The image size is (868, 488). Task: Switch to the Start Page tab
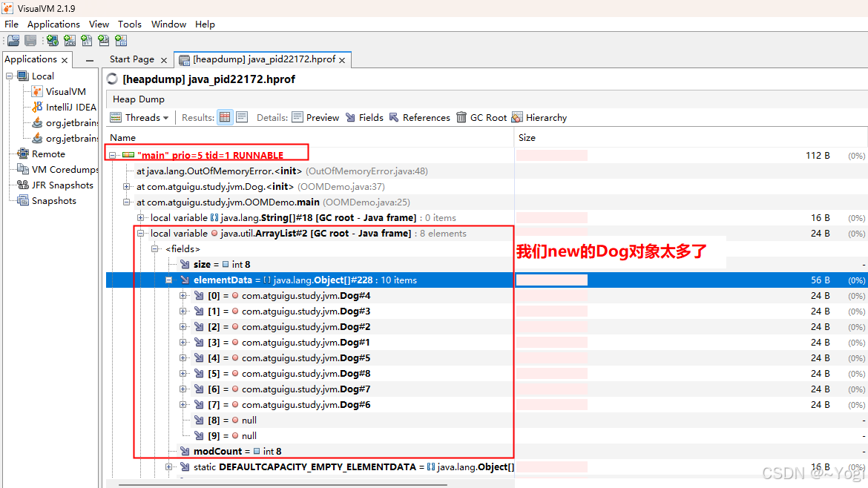point(132,59)
